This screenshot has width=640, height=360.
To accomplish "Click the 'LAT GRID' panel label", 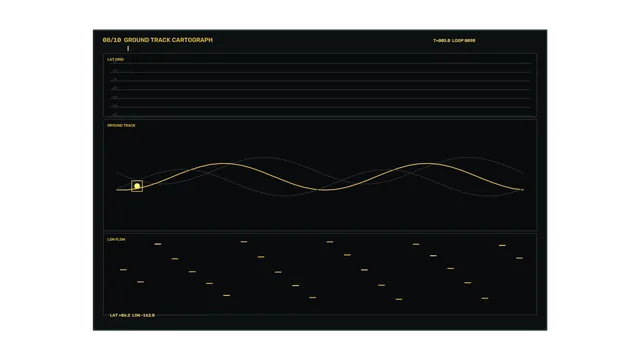I will (x=116, y=60).
